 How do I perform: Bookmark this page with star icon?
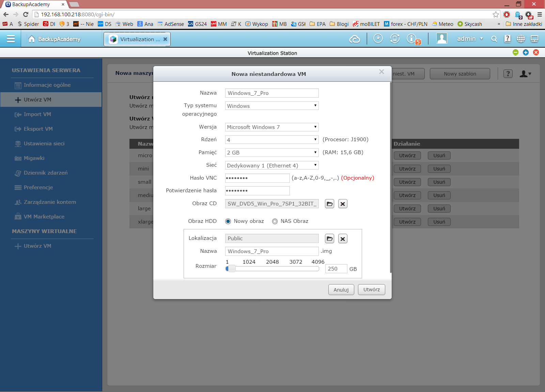pyautogui.click(x=496, y=14)
